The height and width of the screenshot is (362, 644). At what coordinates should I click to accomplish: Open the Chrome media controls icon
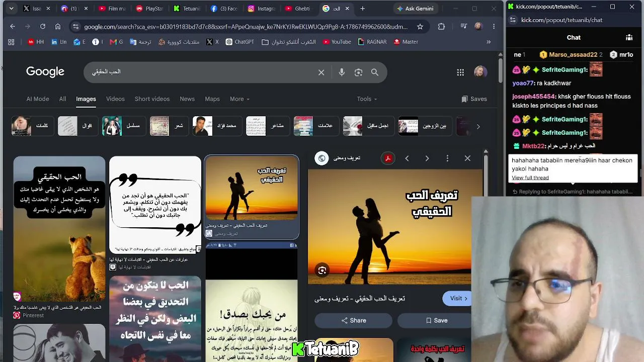(x=463, y=27)
